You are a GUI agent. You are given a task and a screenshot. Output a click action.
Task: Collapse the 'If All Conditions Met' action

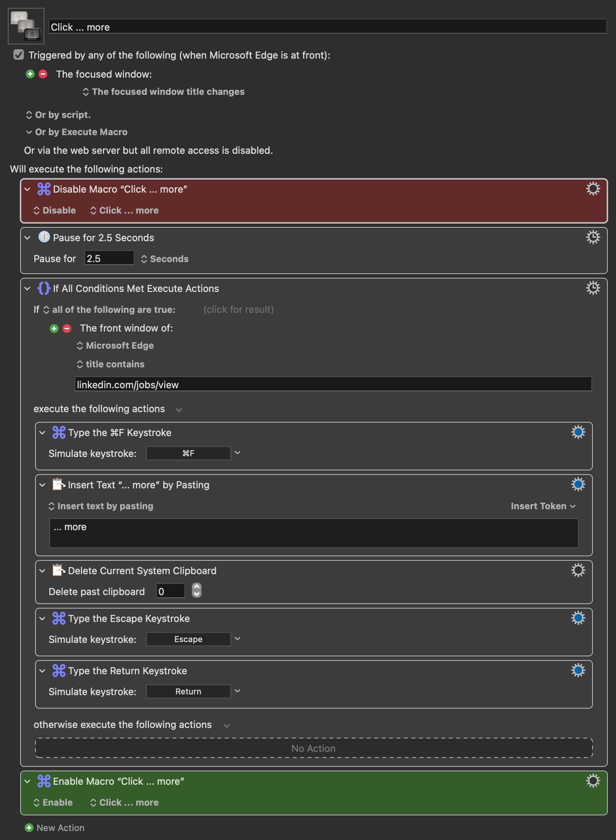pyautogui.click(x=27, y=289)
